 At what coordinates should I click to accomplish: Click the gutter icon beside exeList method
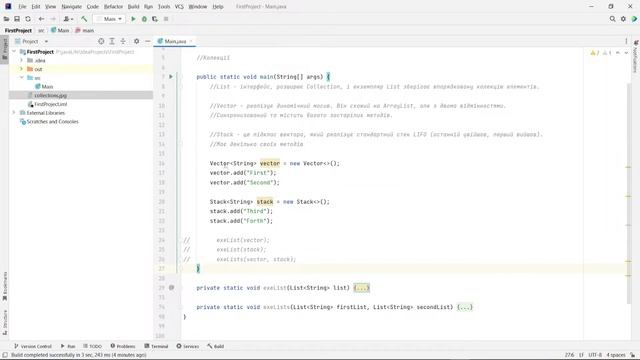171,288
